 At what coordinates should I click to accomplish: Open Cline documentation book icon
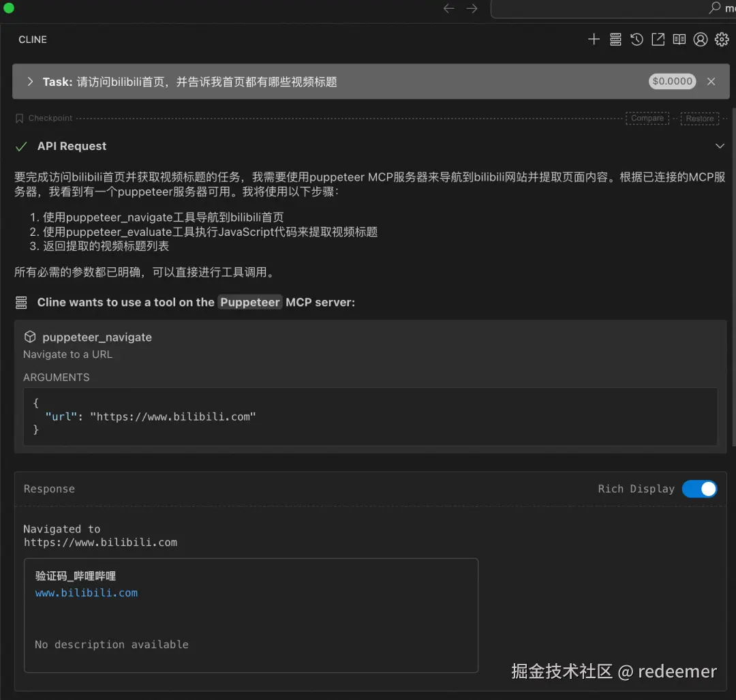tap(679, 39)
